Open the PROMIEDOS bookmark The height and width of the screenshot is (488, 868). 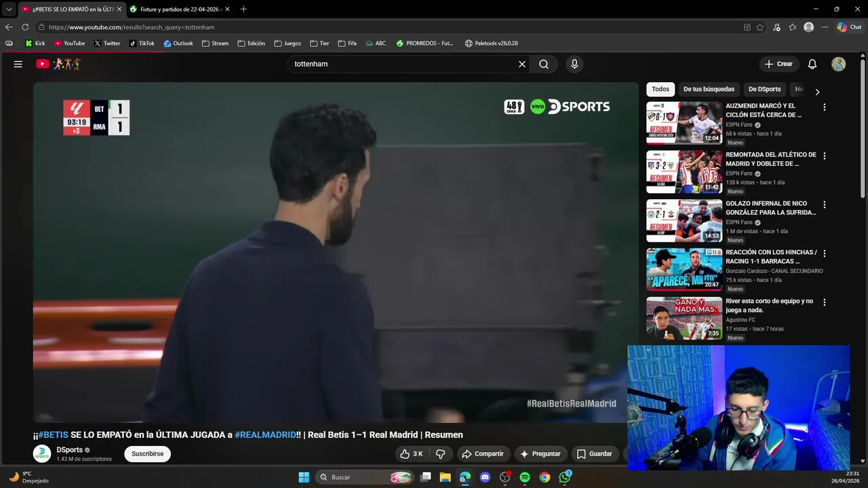tap(425, 43)
